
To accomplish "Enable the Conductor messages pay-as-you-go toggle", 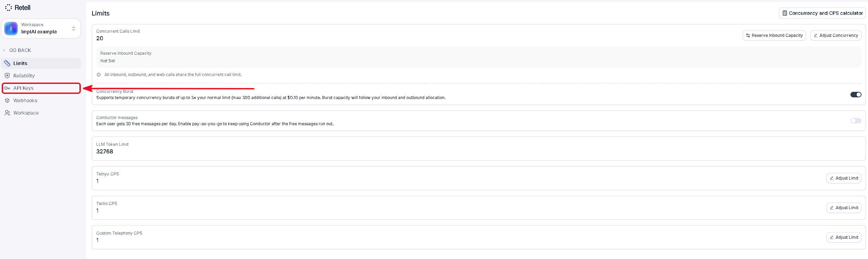I will click(856, 121).
